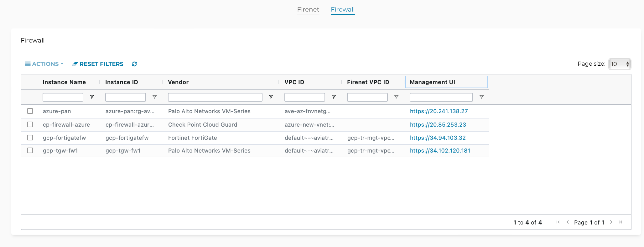
Task: Click the azure-new-vnet:... VPC ID cell
Action: (309, 125)
